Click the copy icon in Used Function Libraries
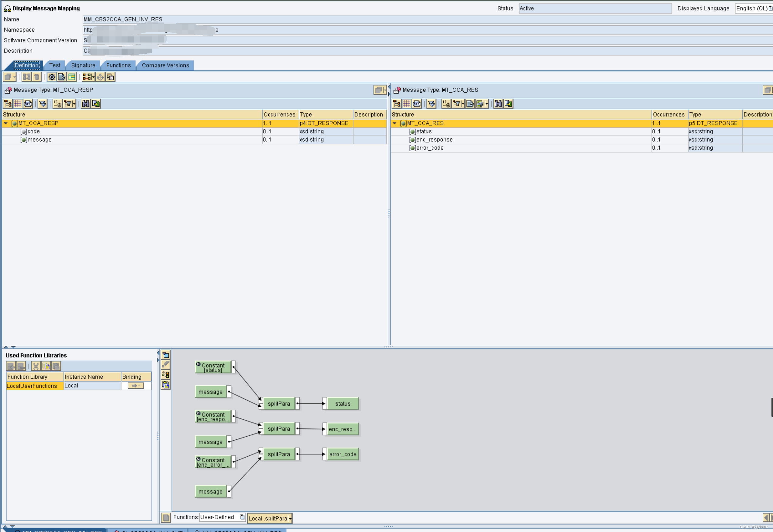 click(46, 366)
